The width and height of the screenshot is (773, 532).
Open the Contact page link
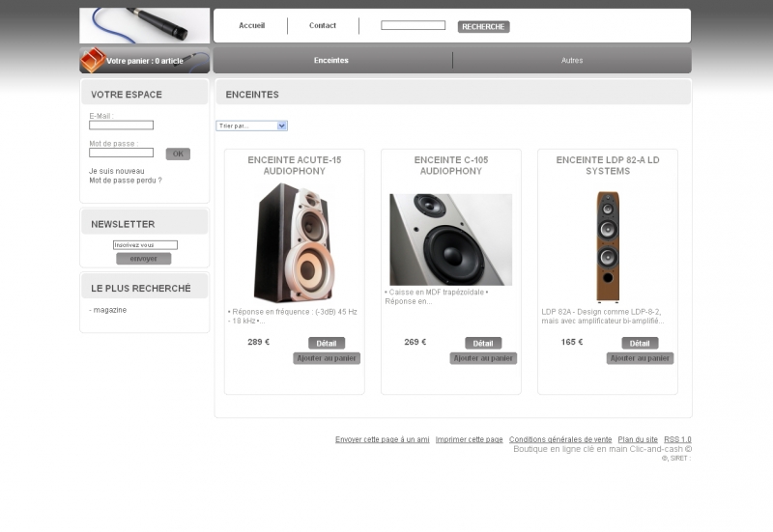(x=323, y=26)
